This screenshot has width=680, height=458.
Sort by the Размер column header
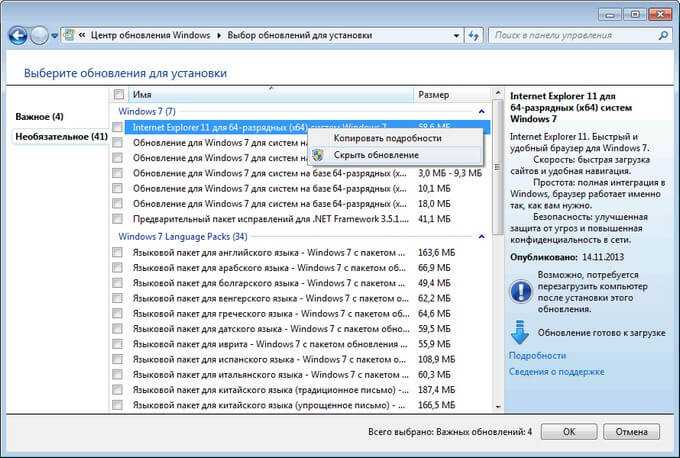[452, 95]
